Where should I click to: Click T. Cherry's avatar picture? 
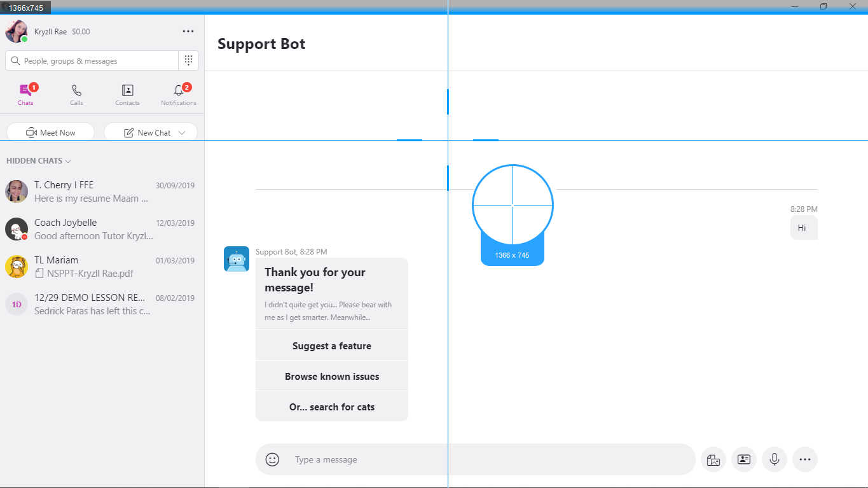(x=17, y=192)
